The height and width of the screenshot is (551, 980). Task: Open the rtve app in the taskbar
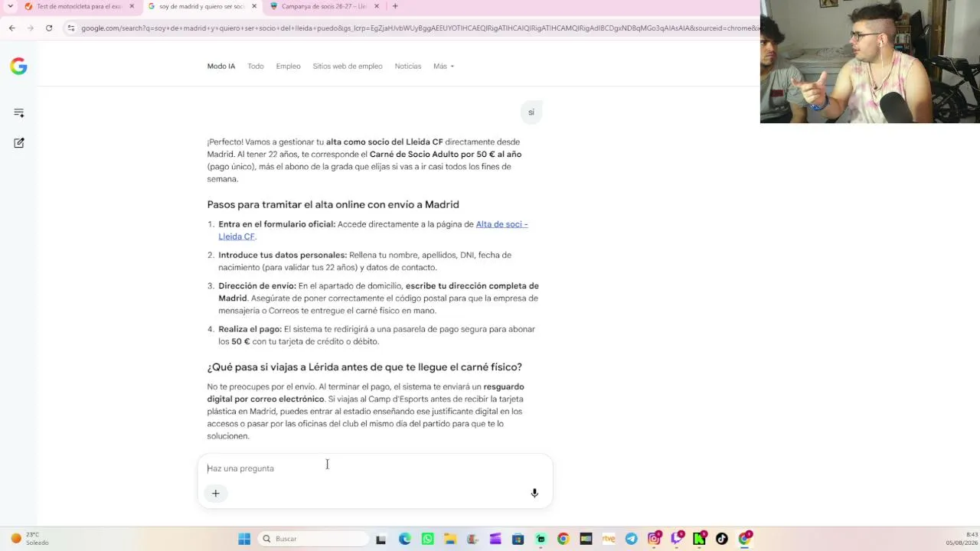coord(609,539)
